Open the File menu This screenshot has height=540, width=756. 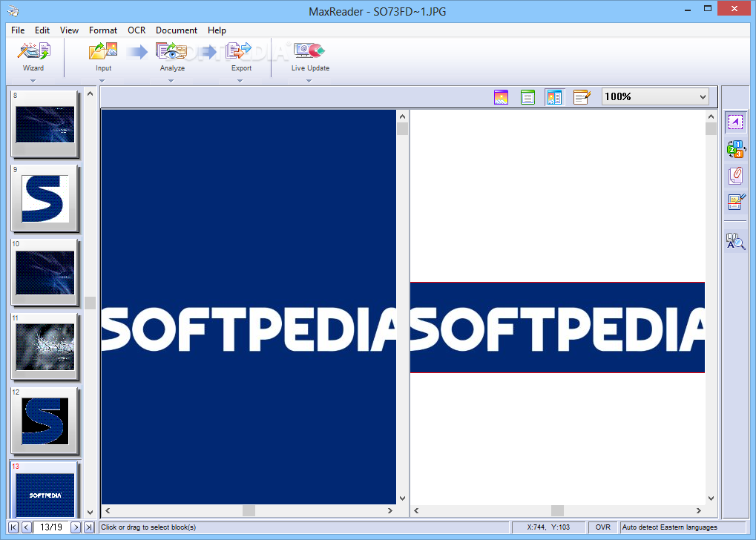(18, 30)
